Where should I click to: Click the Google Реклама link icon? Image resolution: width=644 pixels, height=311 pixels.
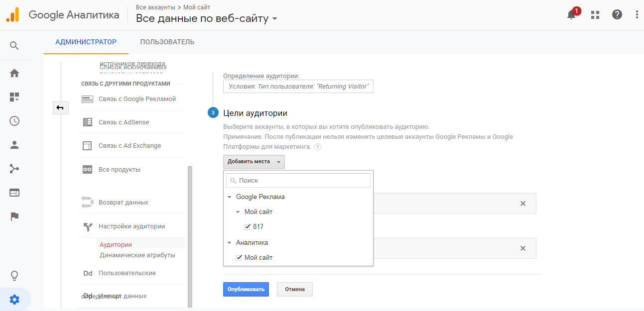[x=88, y=99]
